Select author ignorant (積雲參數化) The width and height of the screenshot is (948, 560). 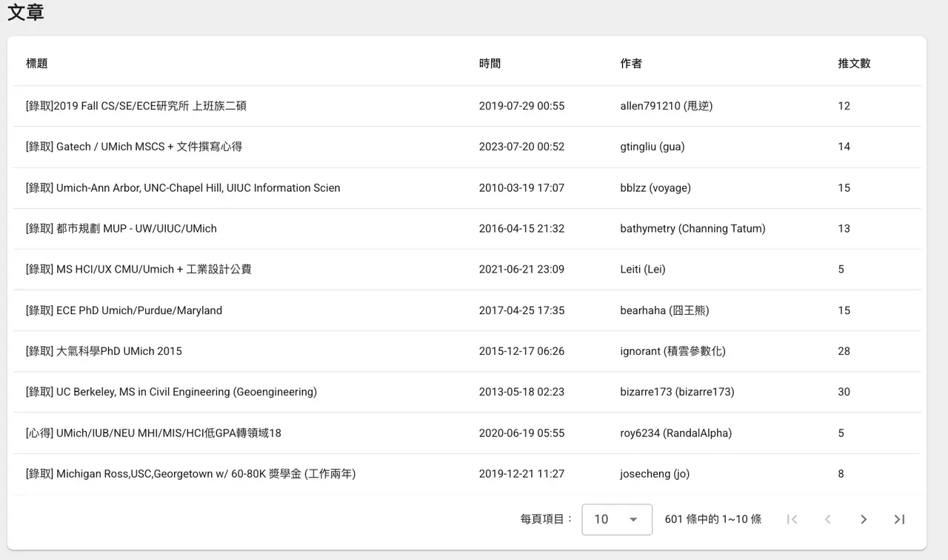pos(673,351)
